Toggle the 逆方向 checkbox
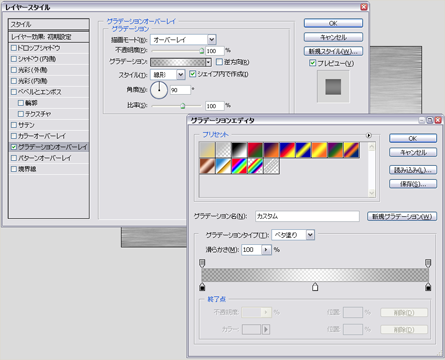445x360 pixels. [x=219, y=62]
